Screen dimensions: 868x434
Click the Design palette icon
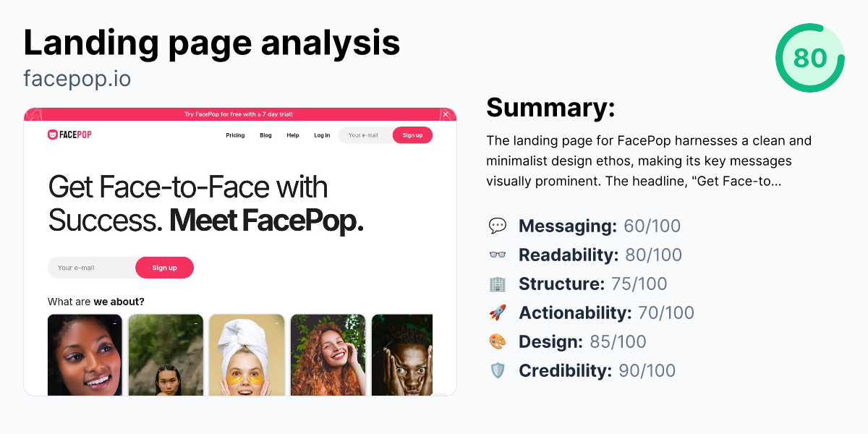pos(498,341)
